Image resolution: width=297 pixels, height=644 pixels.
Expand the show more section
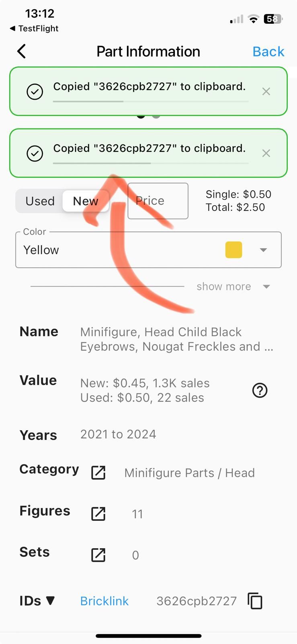[x=233, y=287]
